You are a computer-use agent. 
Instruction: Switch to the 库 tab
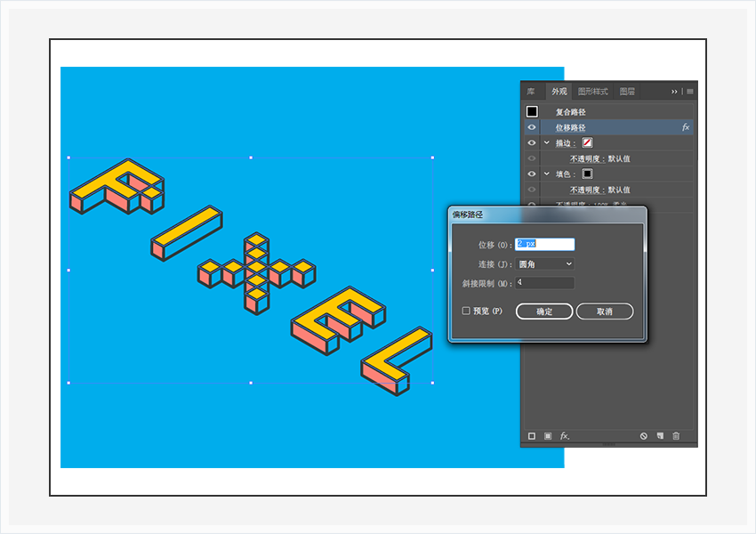click(x=531, y=91)
